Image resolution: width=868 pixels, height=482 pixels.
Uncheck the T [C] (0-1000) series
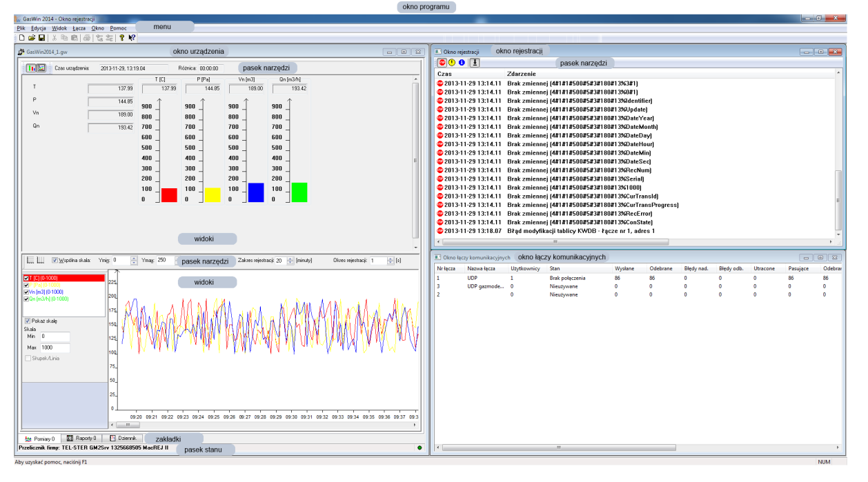(27, 278)
